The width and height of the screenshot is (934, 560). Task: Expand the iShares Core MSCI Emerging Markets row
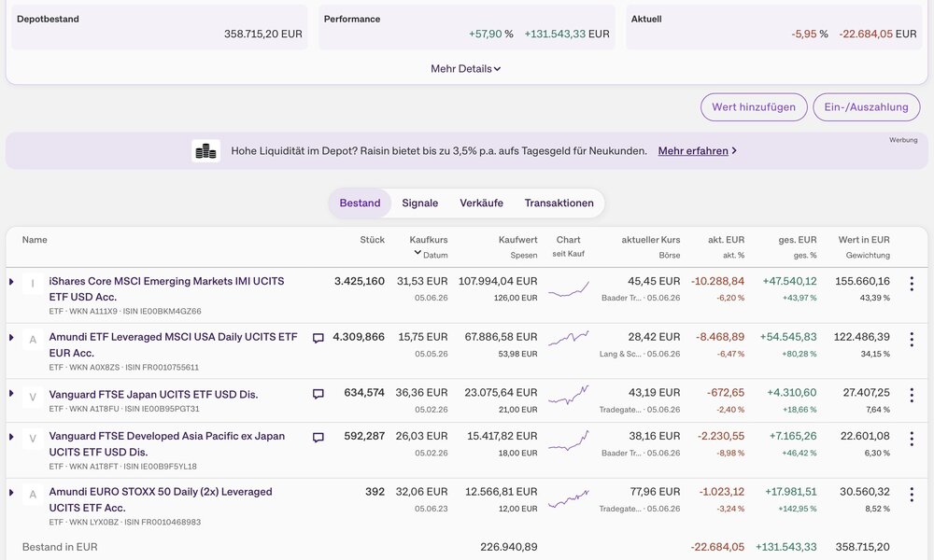(10, 282)
